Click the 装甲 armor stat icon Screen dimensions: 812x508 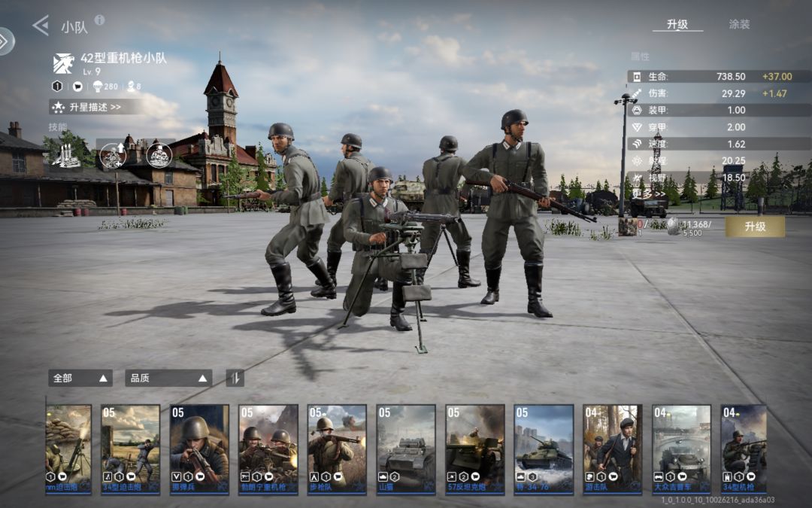coord(637,110)
